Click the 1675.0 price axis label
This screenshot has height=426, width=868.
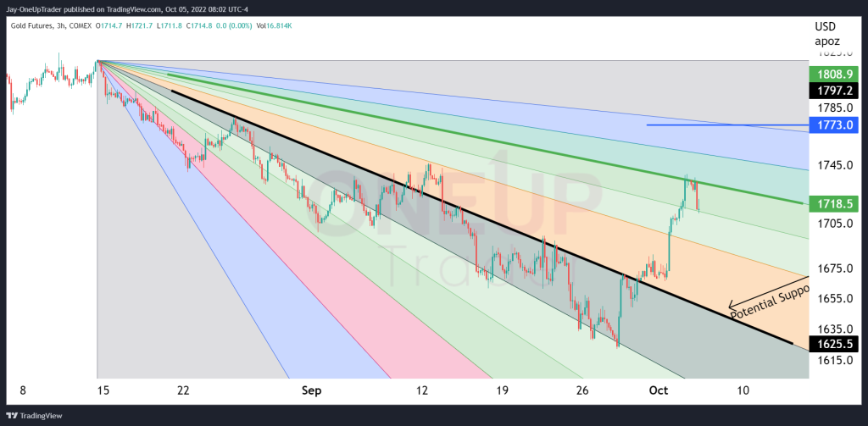(834, 268)
